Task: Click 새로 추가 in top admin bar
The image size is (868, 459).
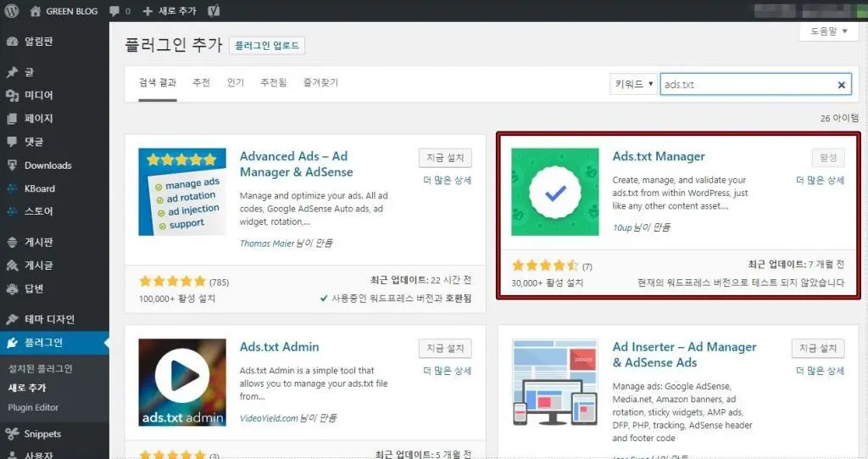Action: [x=170, y=10]
